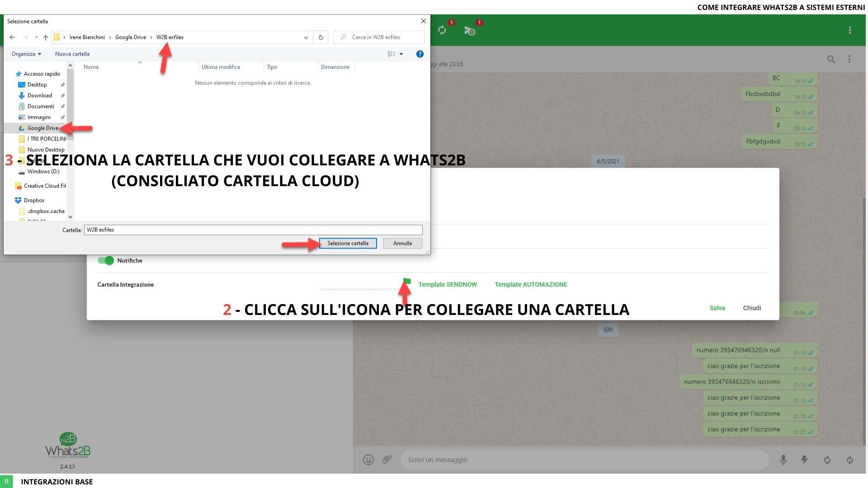Change the file view layout
This screenshot has width=868, height=488.
point(392,54)
